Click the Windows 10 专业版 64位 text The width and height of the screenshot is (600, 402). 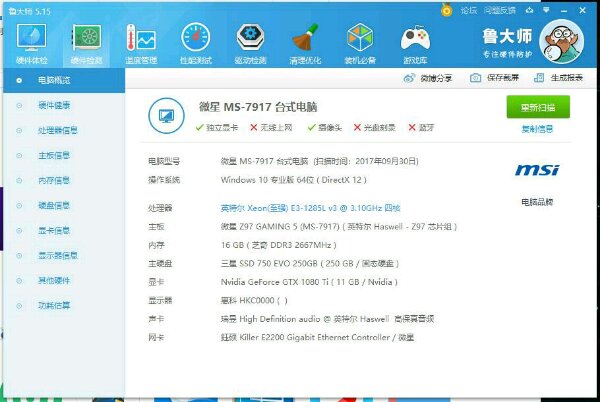(x=293, y=180)
